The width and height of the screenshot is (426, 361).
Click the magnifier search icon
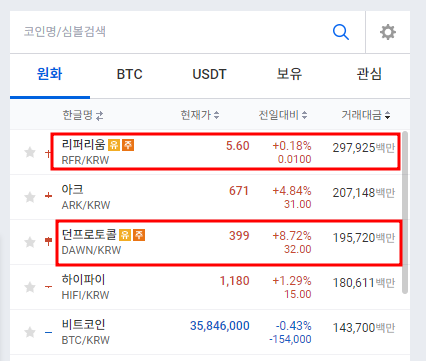pos(341,32)
